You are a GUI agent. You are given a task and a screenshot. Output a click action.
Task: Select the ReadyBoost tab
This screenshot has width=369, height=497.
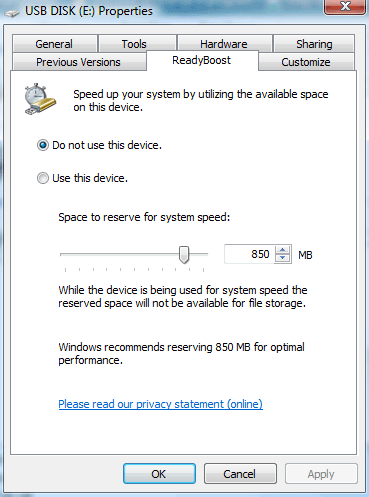(202, 60)
